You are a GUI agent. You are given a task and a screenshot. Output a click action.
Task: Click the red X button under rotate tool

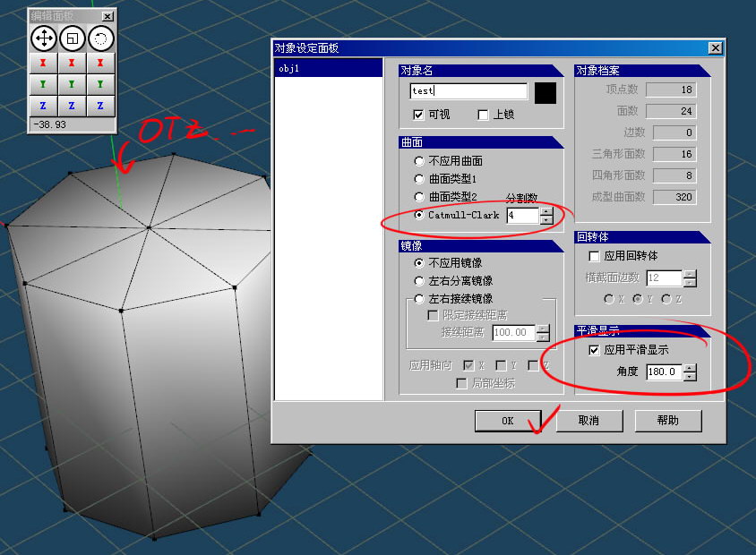coord(100,64)
